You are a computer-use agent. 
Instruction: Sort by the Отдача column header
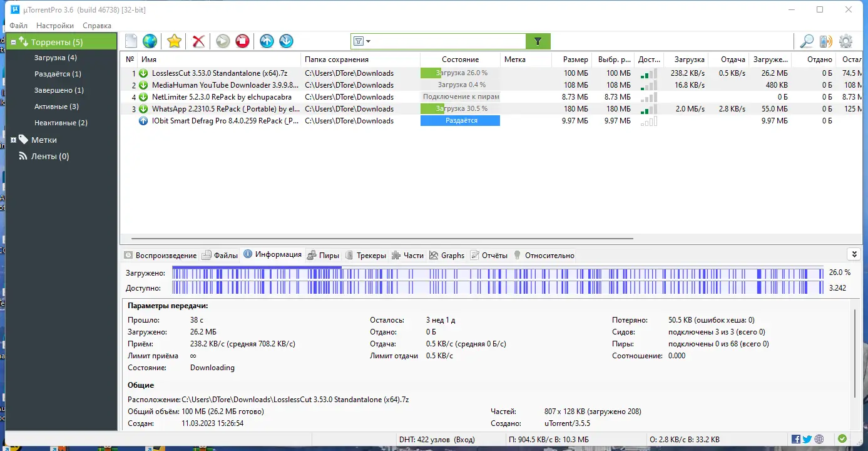(728, 60)
